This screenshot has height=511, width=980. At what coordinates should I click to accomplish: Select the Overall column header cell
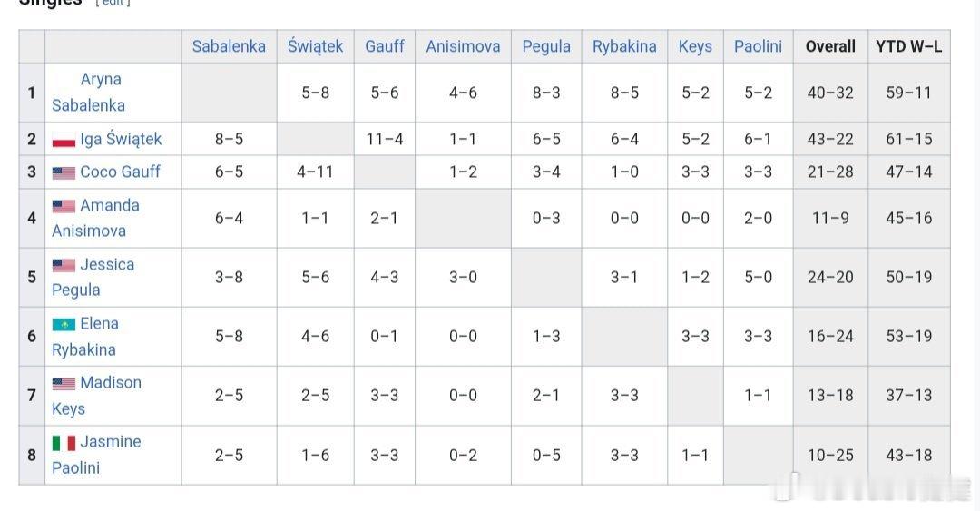click(830, 46)
